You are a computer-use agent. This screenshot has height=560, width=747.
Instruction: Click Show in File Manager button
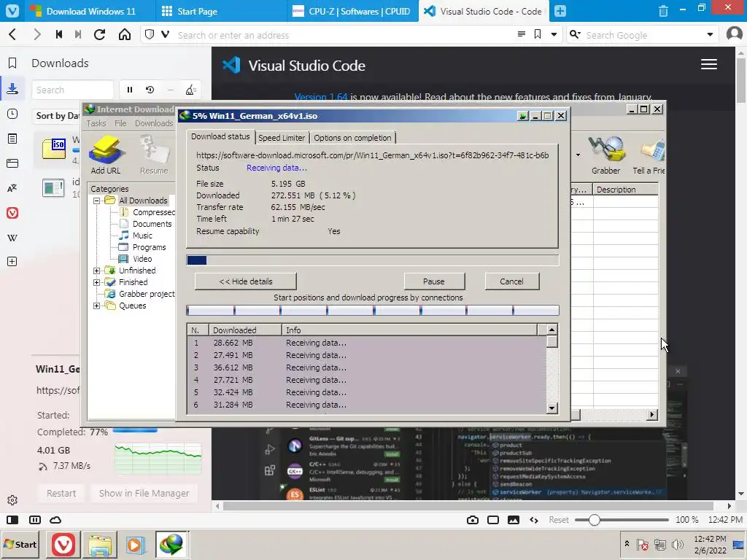144,494
